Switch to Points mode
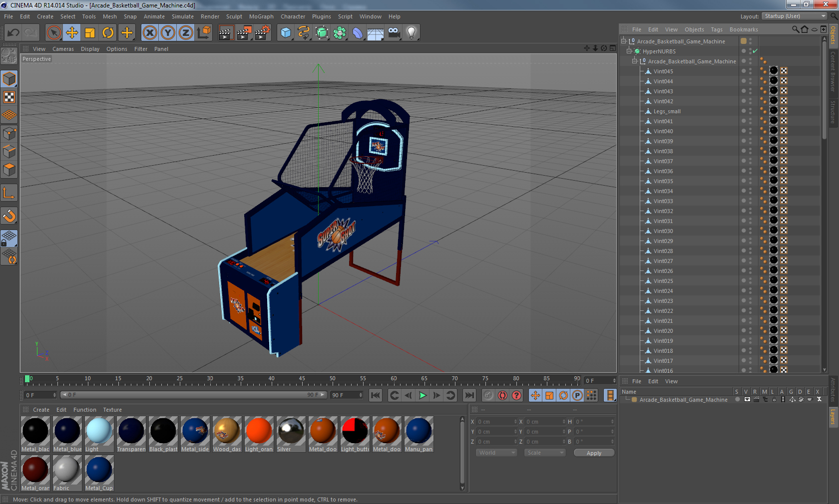The image size is (839, 504). 9,133
